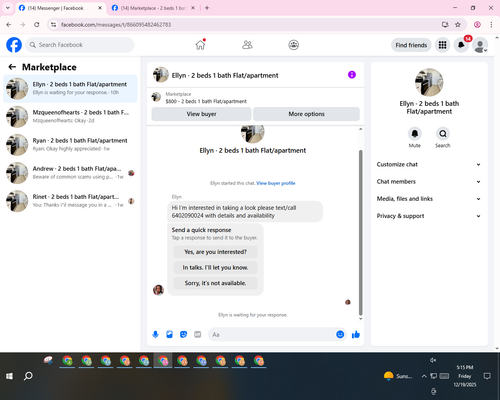Go back with the browser back arrow

pyautogui.click(x=9, y=25)
